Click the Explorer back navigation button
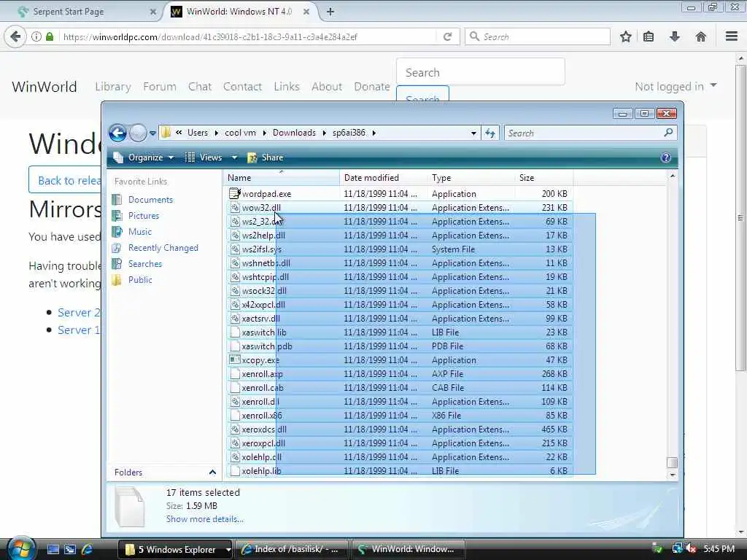Image resolution: width=747 pixels, height=560 pixels. (117, 133)
